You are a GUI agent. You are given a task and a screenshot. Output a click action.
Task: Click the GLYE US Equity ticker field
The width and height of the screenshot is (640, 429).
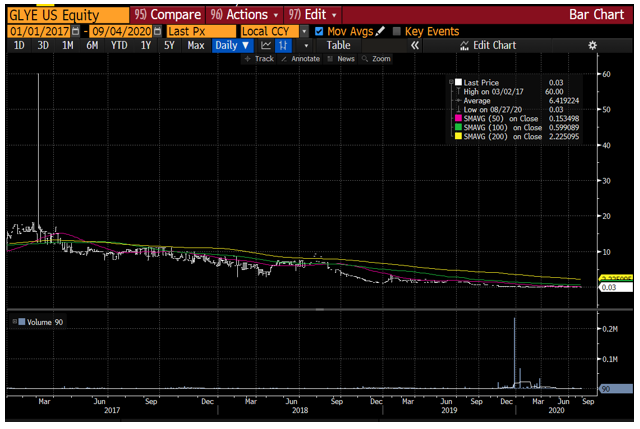coord(68,15)
